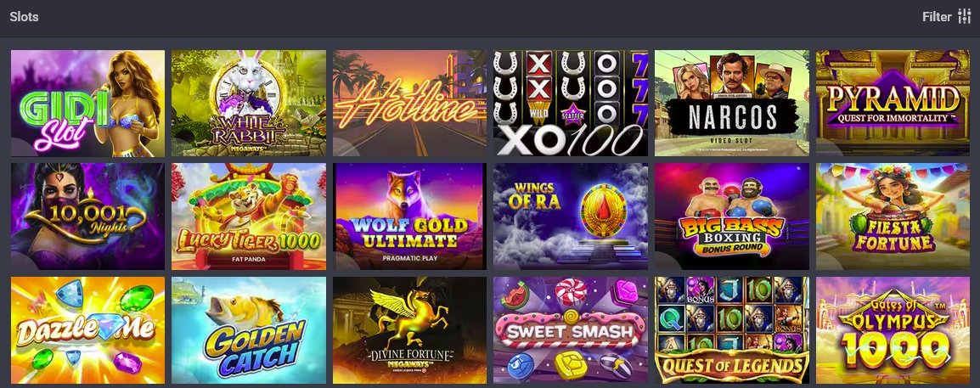980x388 pixels.
Task: Open Wolf Gold Ultimate slot
Action: click(x=409, y=216)
